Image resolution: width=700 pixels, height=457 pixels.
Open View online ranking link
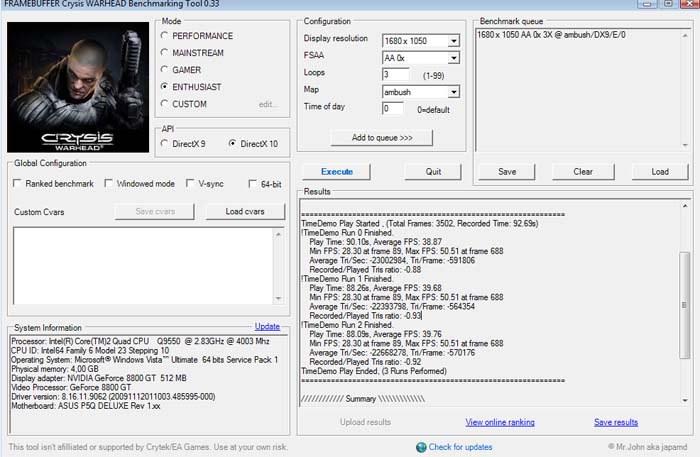[500, 422]
